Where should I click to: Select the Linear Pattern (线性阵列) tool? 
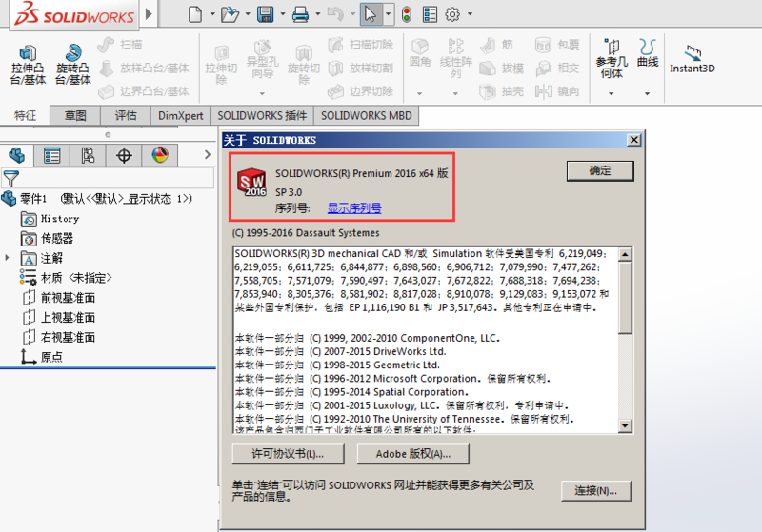[456, 58]
